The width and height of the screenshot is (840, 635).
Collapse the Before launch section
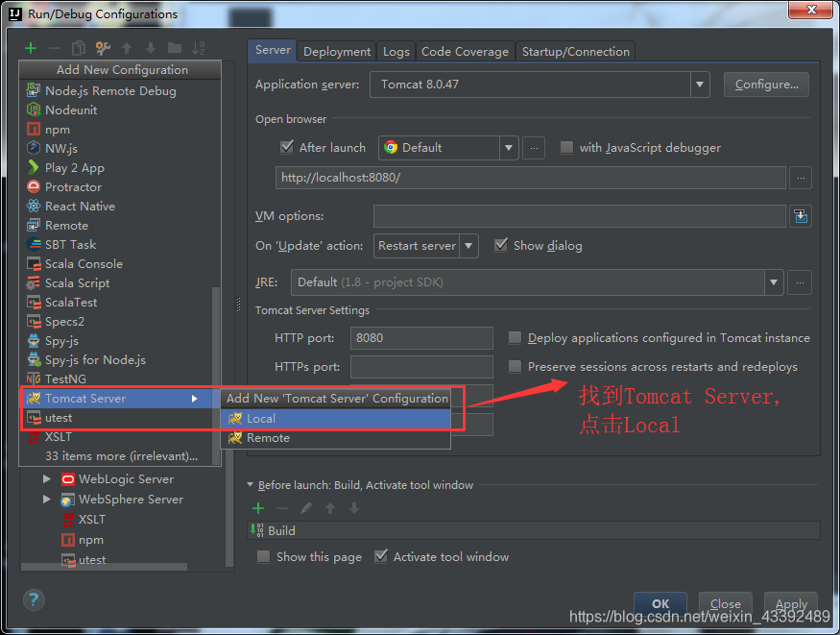coord(251,484)
